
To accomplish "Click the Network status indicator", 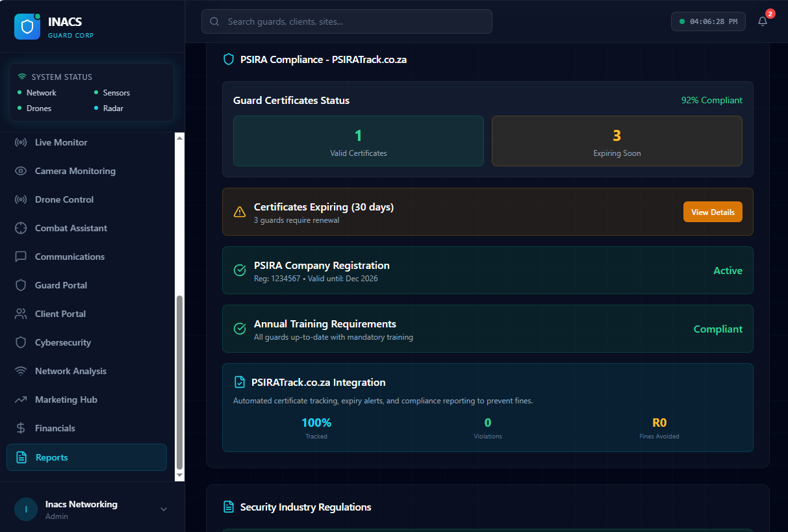I will [x=37, y=93].
